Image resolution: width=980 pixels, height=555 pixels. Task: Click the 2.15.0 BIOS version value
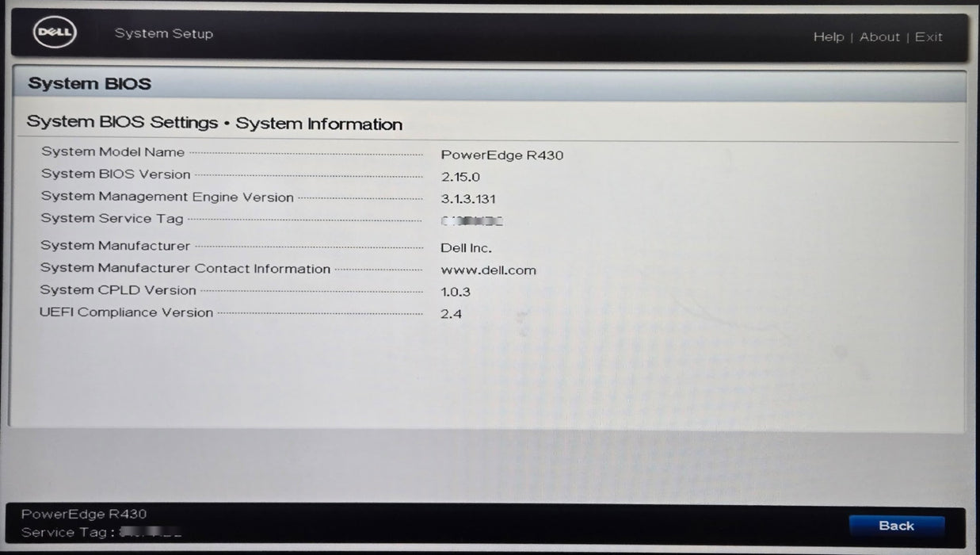[x=460, y=178]
